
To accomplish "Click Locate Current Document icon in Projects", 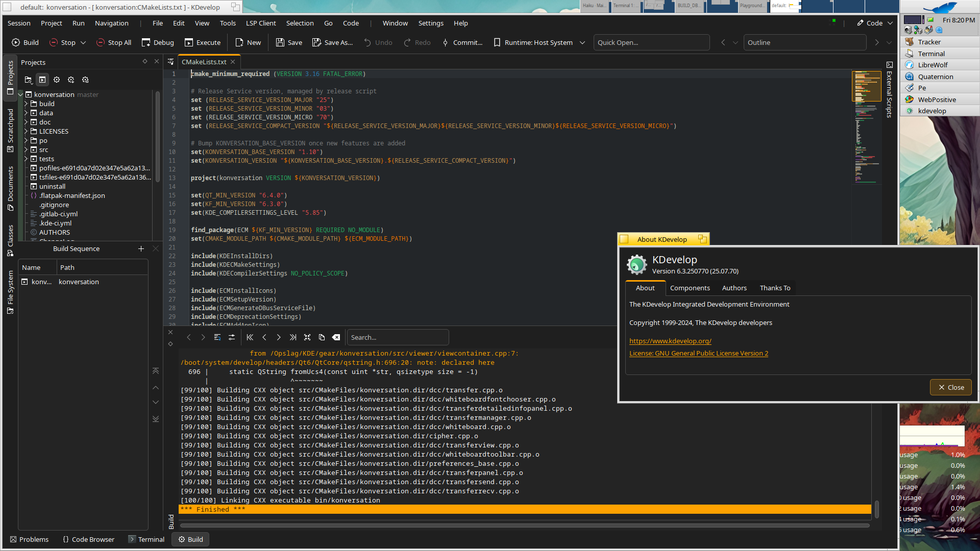I will [28, 80].
